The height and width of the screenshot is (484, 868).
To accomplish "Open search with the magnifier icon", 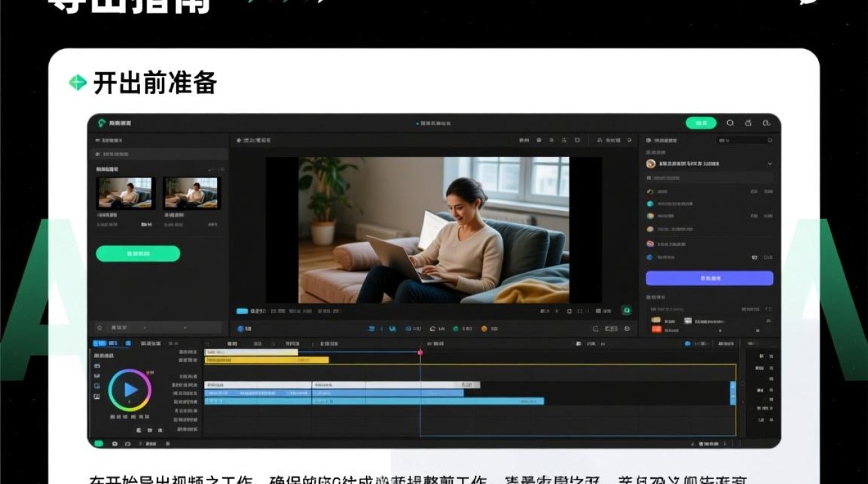I will [730, 123].
